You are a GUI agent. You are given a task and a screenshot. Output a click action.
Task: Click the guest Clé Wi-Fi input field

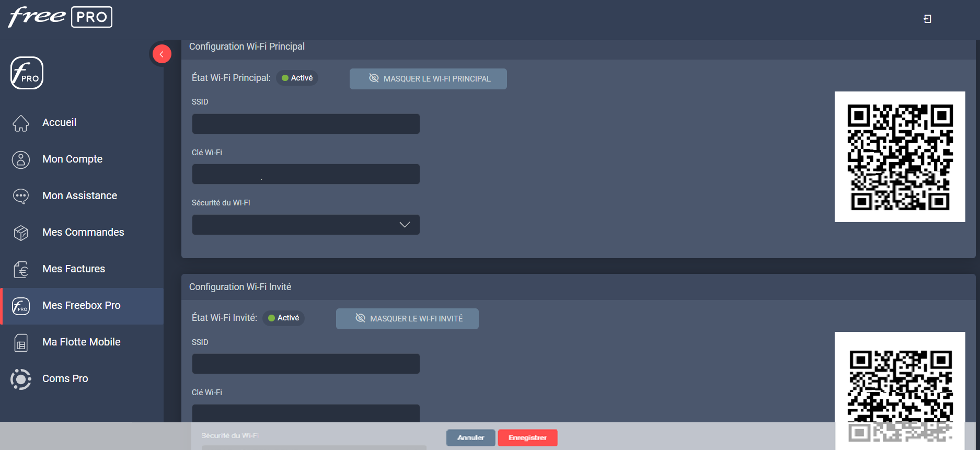point(306,413)
